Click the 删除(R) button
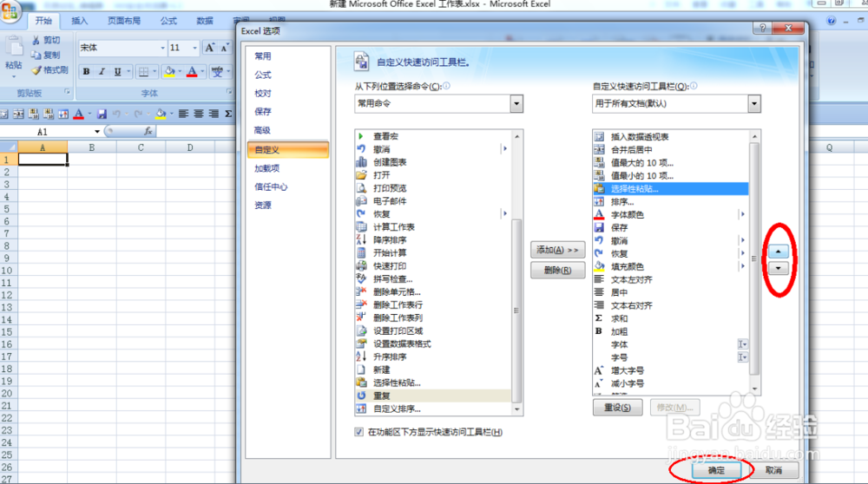The height and width of the screenshot is (484, 868). (557, 271)
